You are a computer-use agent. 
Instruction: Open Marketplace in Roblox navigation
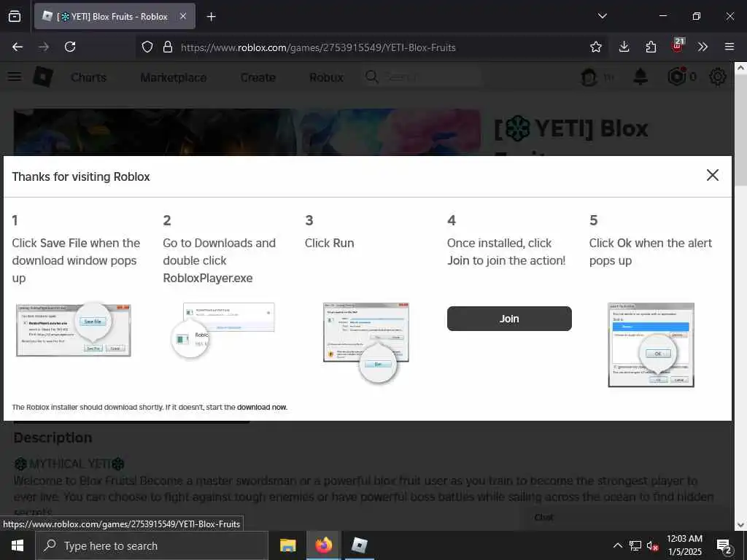point(174,77)
